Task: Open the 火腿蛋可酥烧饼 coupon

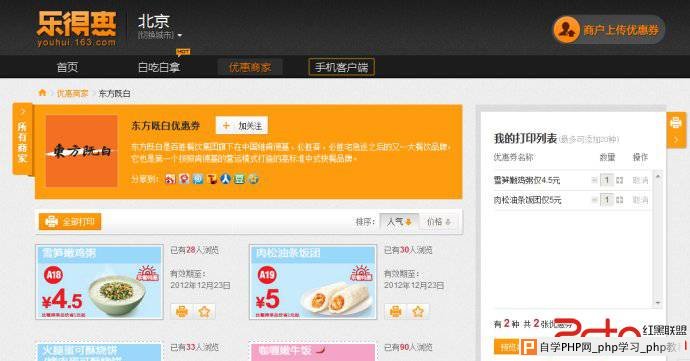Action: tap(99, 352)
